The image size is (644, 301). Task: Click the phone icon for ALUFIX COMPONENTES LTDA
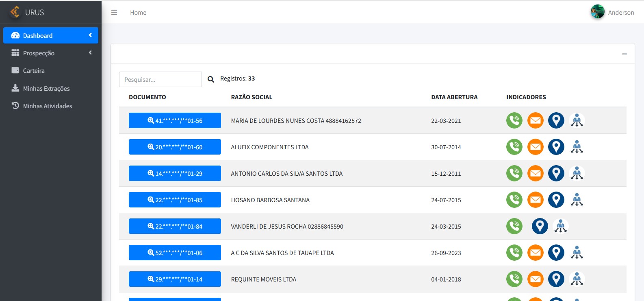pyautogui.click(x=514, y=147)
